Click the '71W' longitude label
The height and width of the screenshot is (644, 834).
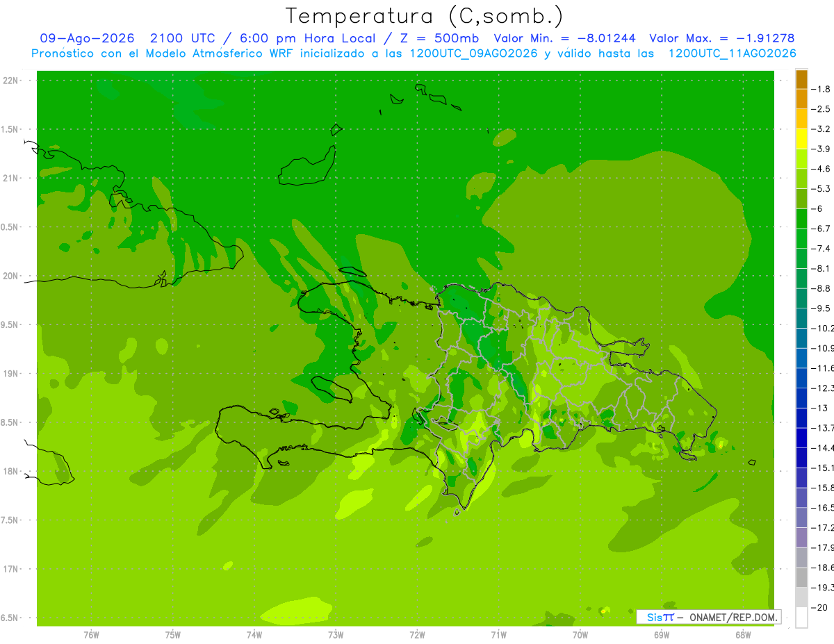[498, 634]
